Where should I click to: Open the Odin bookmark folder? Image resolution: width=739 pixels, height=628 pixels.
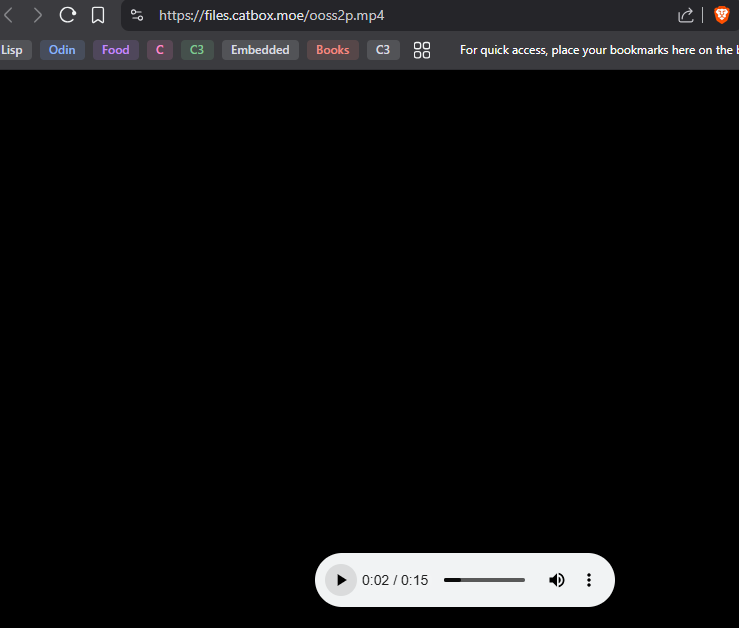click(x=62, y=50)
